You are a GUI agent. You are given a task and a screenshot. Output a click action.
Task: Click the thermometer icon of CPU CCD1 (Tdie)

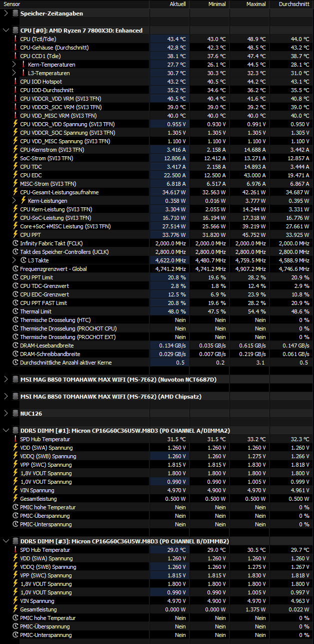click(15, 56)
